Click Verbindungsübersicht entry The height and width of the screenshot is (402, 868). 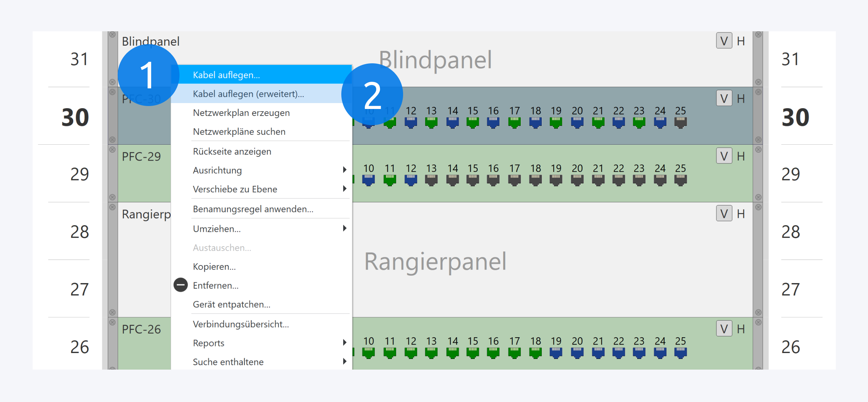coord(241,324)
